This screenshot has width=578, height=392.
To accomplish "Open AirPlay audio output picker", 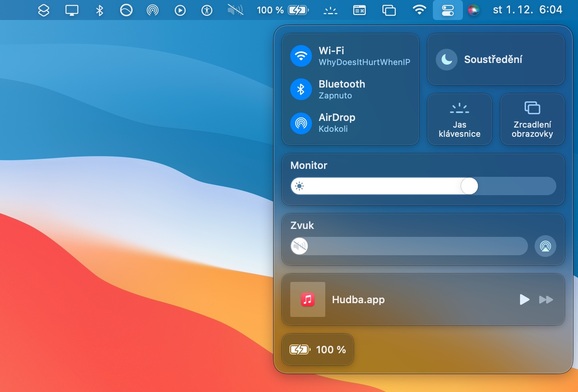I will pyautogui.click(x=545, y=246).
